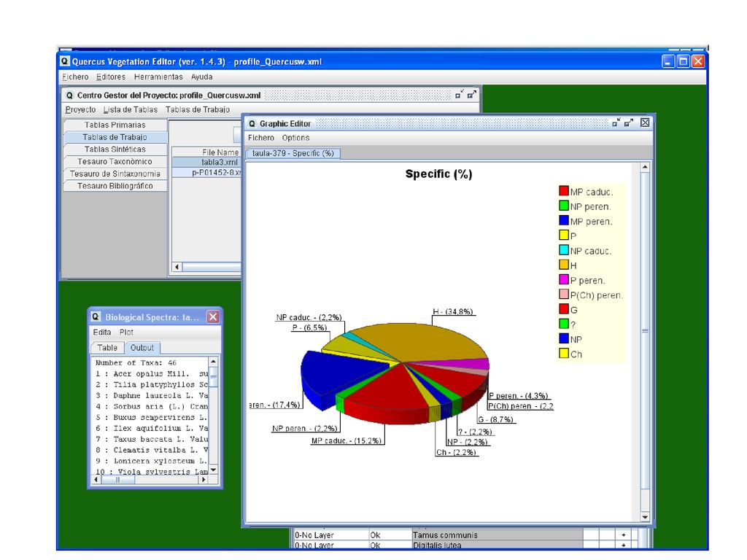Click Graphic Editor scroll up arrow

point(645,167)
